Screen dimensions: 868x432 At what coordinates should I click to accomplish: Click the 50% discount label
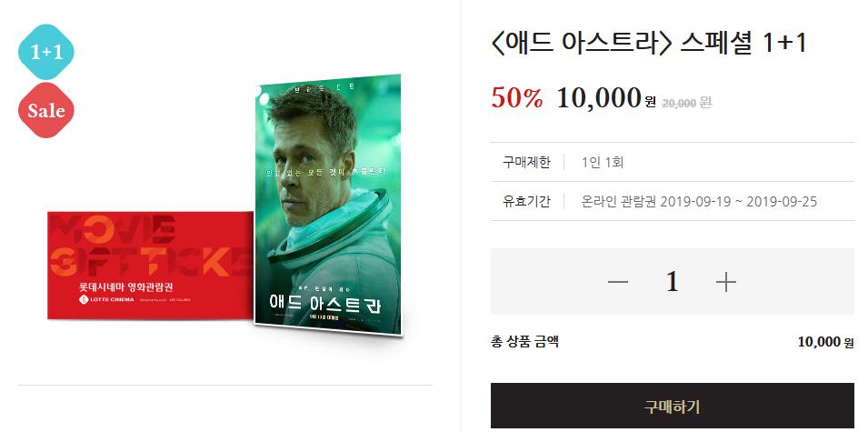517,98
